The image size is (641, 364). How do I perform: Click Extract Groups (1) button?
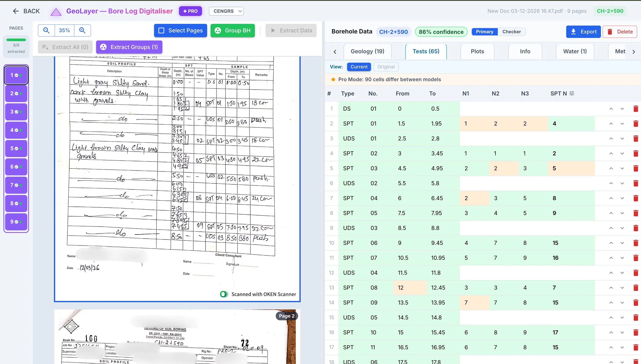pos(129,47)
